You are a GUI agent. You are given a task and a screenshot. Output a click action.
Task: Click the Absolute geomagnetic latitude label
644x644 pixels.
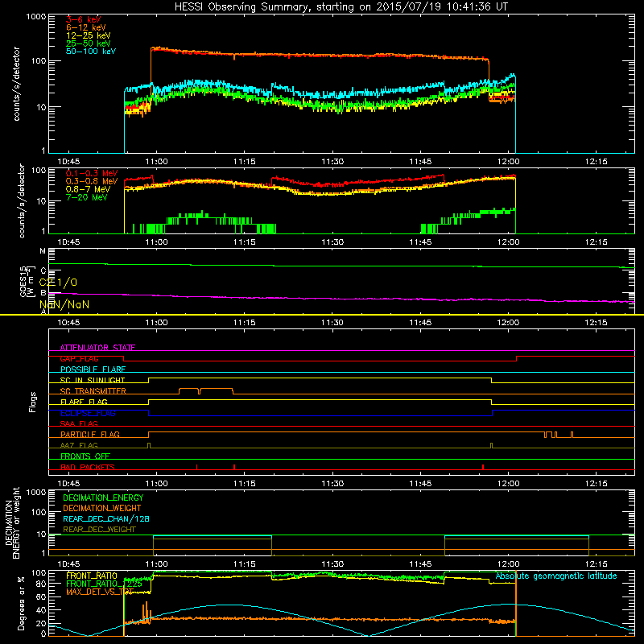tap(556, 576)
